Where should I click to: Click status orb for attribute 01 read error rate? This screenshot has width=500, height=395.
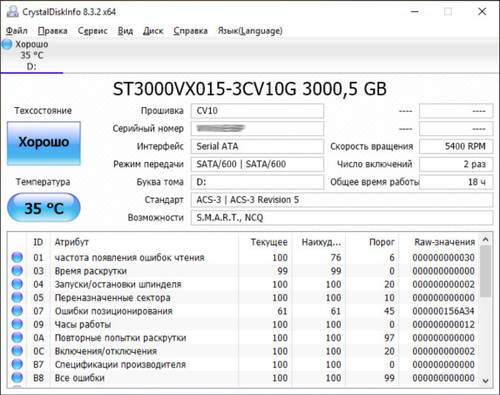pos(17,257)
